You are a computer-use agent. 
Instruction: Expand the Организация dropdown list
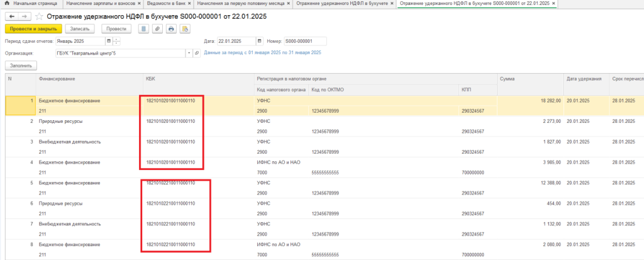point(189,53)
